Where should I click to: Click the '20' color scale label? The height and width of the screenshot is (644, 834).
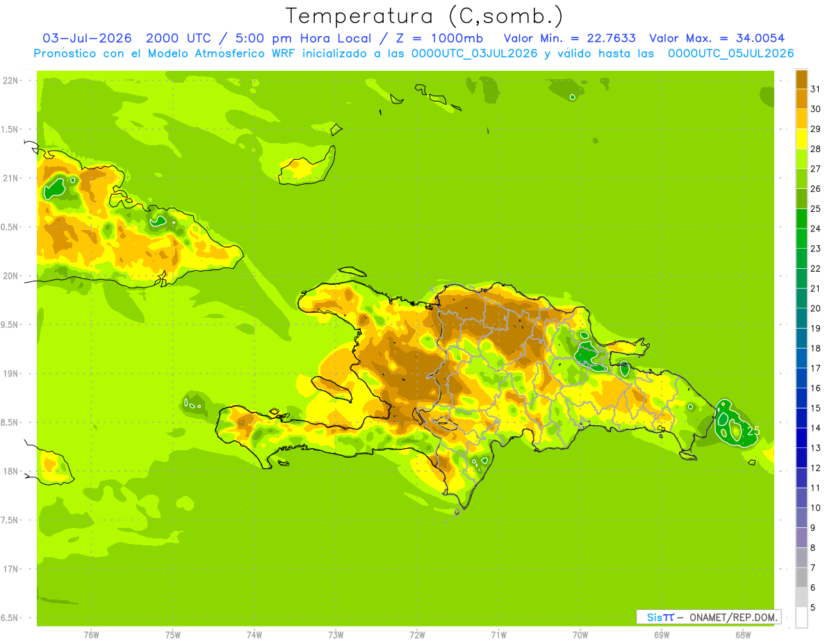pos(816,308)
